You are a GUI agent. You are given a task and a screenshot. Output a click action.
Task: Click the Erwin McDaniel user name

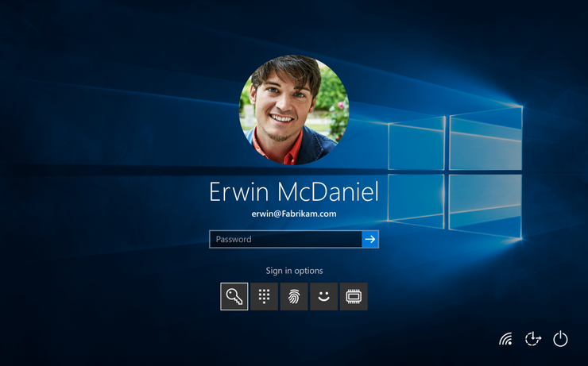click(x=294, y=191)
